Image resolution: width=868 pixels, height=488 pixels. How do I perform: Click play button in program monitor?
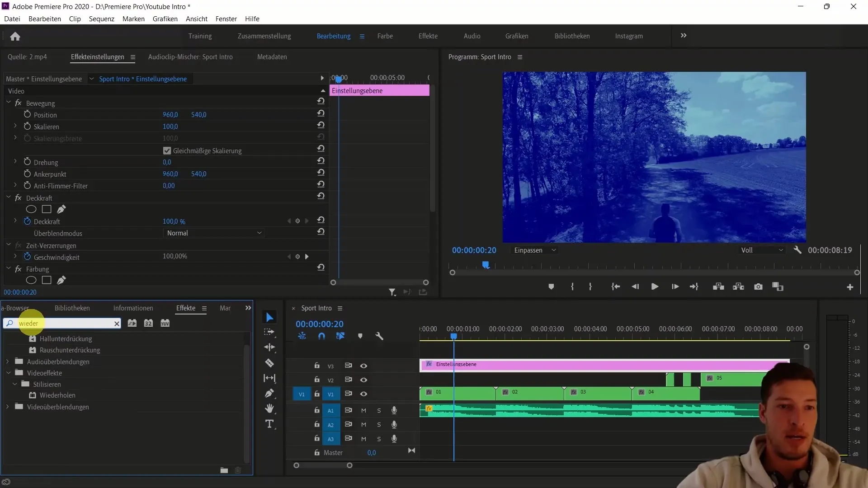point(655,286)
